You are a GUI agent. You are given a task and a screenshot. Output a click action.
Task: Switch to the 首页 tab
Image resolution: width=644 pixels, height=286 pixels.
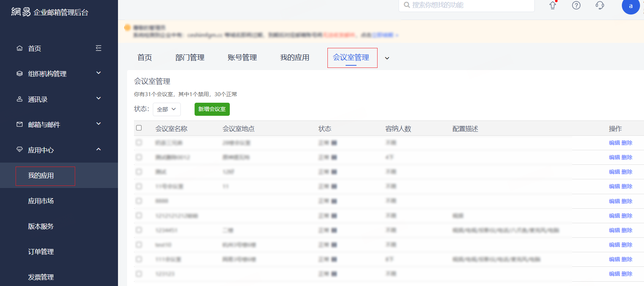[x=144, y=57]
